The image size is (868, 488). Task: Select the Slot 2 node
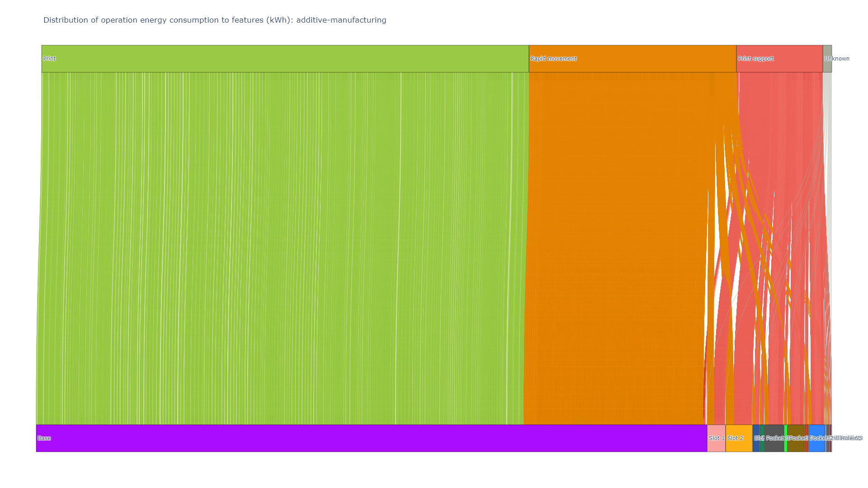coord(739,438)
